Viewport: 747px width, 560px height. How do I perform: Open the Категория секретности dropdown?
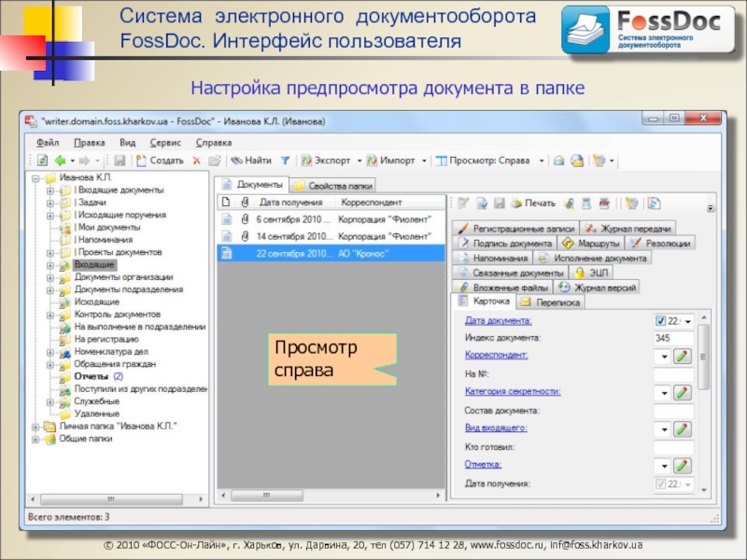click(x=664, y=393)
